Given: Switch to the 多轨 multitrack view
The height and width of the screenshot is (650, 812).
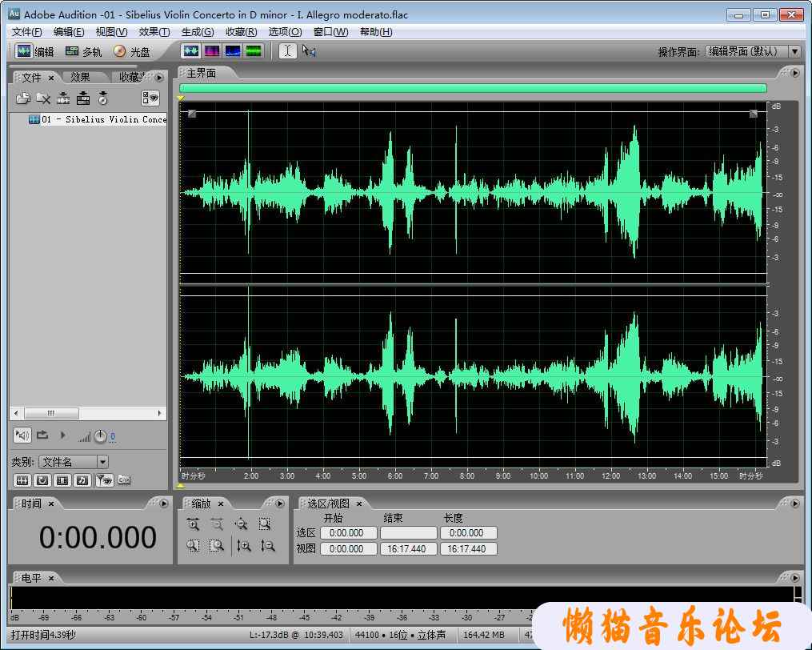Looking at the screenshot, I should (x=83, y=51).
